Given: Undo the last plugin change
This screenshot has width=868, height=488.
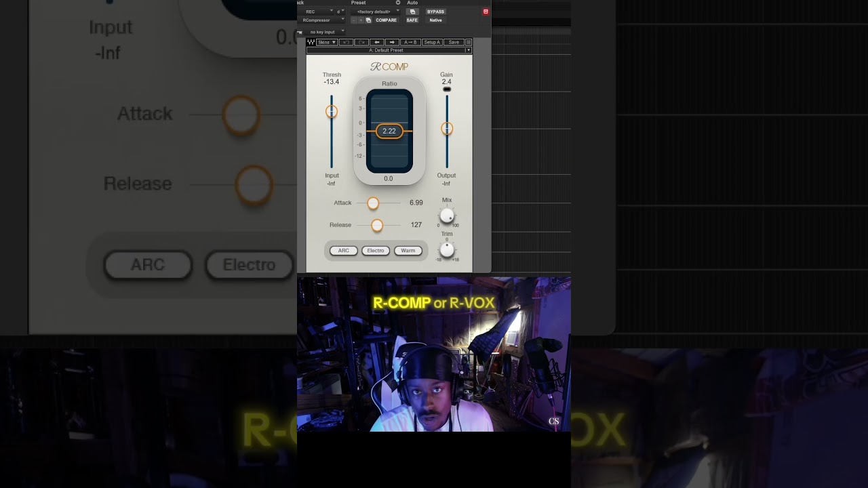Looking at the screenshot, I should click(346, 42).
